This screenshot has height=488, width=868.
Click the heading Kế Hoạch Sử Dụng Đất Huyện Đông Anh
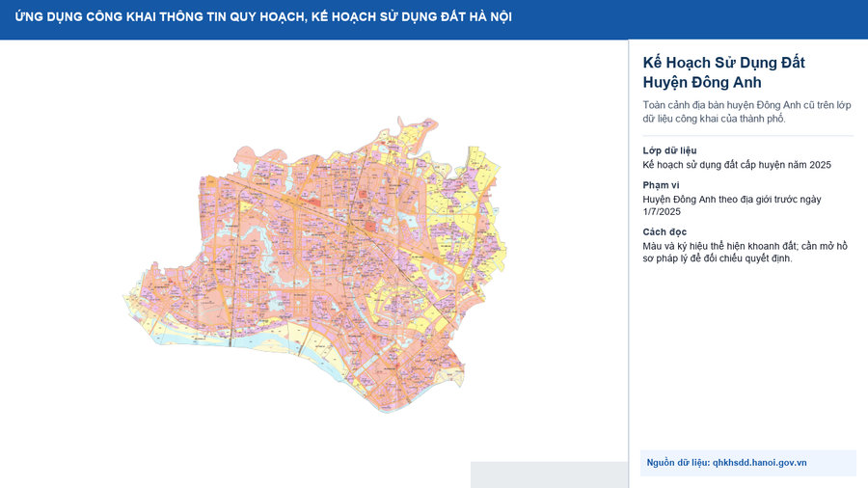click(723, 72)
